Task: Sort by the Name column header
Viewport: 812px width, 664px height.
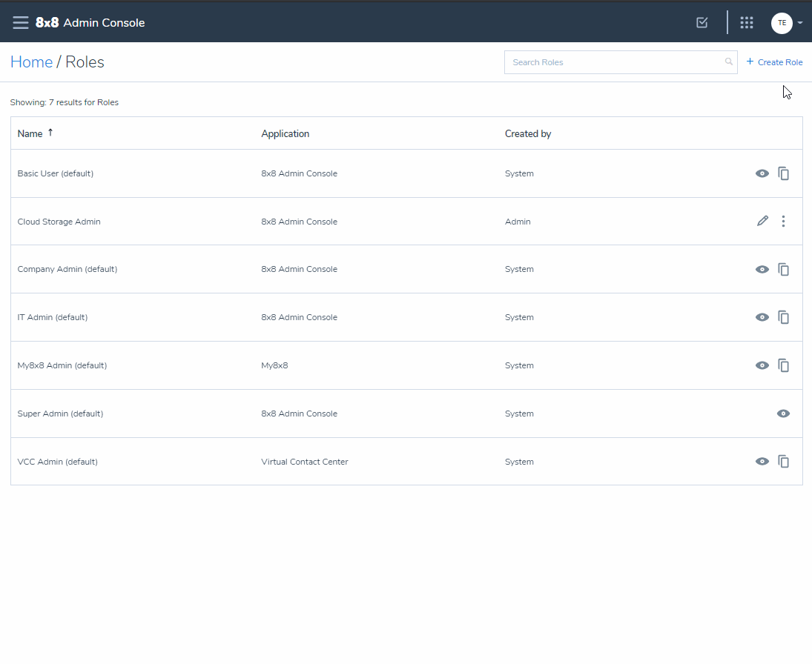Action: click(x=30, y=133)
